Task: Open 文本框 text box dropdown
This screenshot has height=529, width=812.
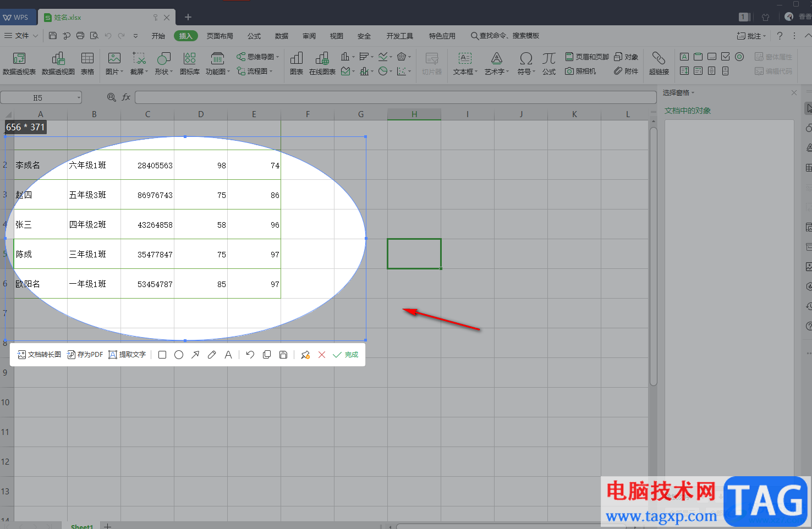Action: tap(465, 64)
